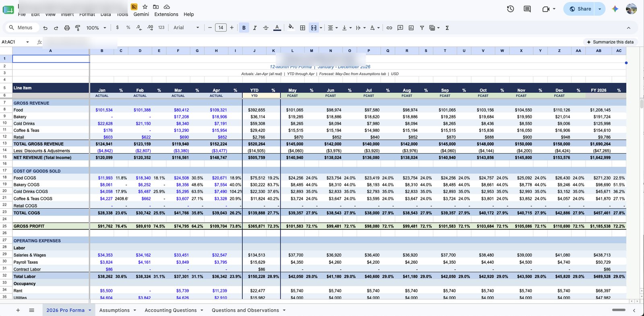Expand the Share options arrow
Viewport: 644px width, 316px height.
click(x=600, y=9)
